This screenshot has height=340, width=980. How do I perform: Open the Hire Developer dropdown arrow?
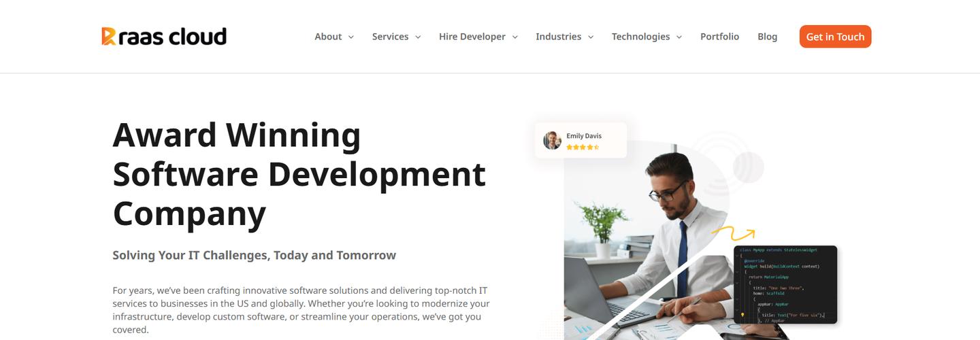pos(514,37)
